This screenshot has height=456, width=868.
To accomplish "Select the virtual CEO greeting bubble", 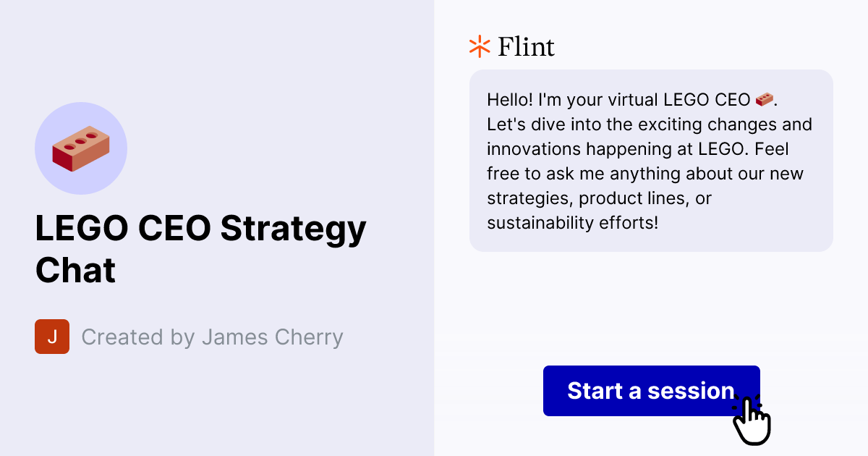I will (x=651, y=161).
